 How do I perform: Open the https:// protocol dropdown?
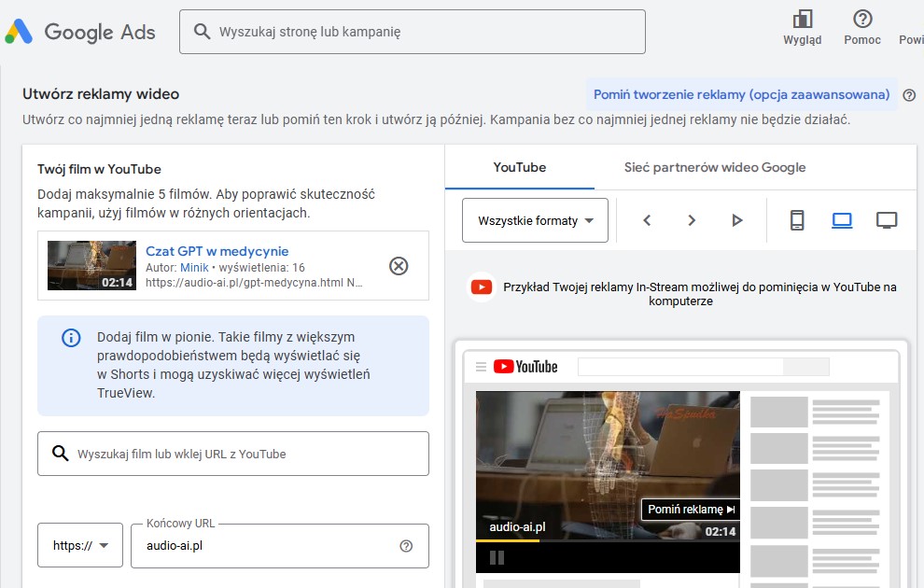(80, 546)
